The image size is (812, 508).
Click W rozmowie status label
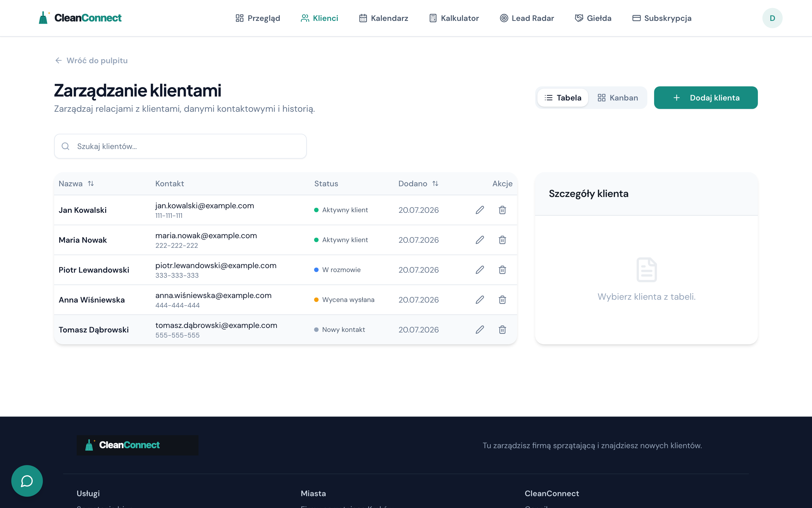coord(341,270)
